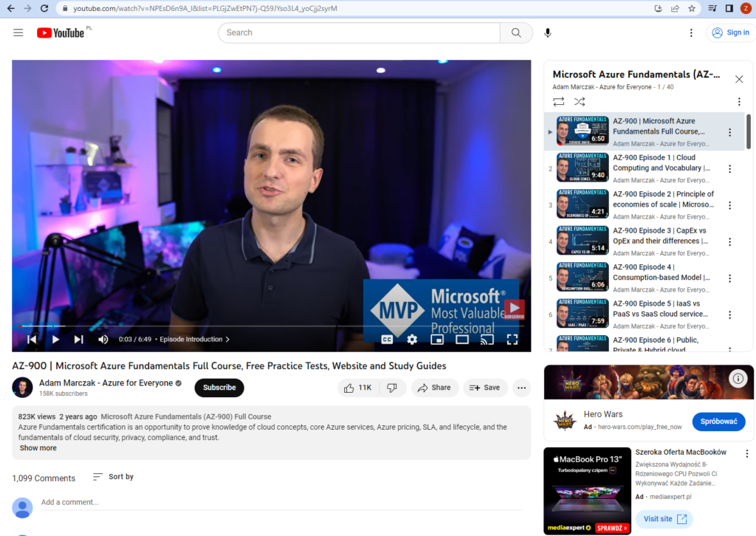Viewport: 756px width, 536px height.
Task: Click the Sign in button
Action: (x=730, y=32)
